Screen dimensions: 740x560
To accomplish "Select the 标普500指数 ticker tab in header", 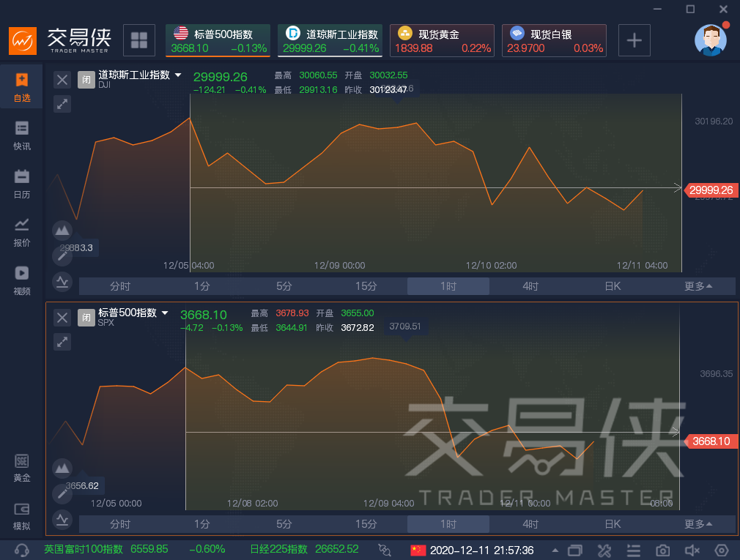I will click(218, 40).
